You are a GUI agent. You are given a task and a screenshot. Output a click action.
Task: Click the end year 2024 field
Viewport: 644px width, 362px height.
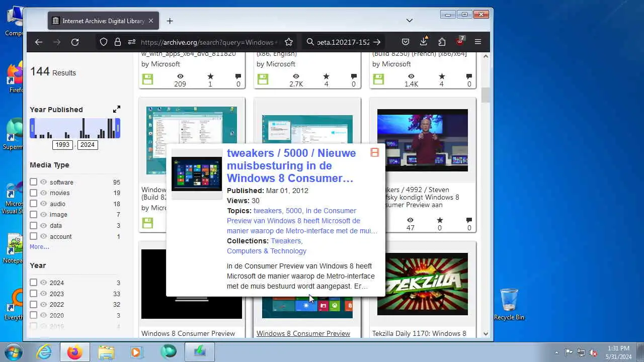[88, 145]
